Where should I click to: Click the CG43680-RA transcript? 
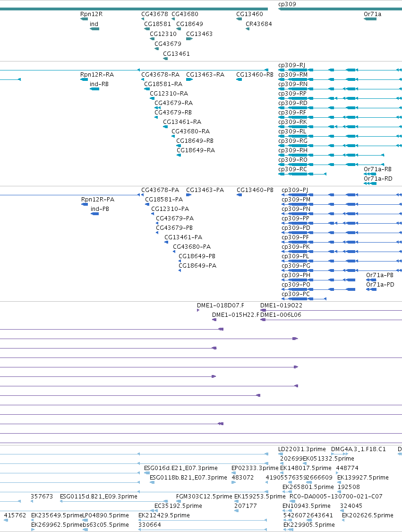[190, 131]
